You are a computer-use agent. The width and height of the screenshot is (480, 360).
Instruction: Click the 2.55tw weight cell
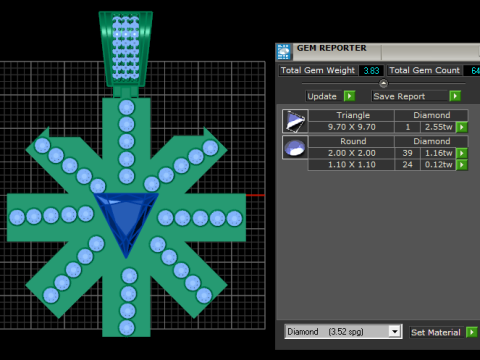point(438,127)
